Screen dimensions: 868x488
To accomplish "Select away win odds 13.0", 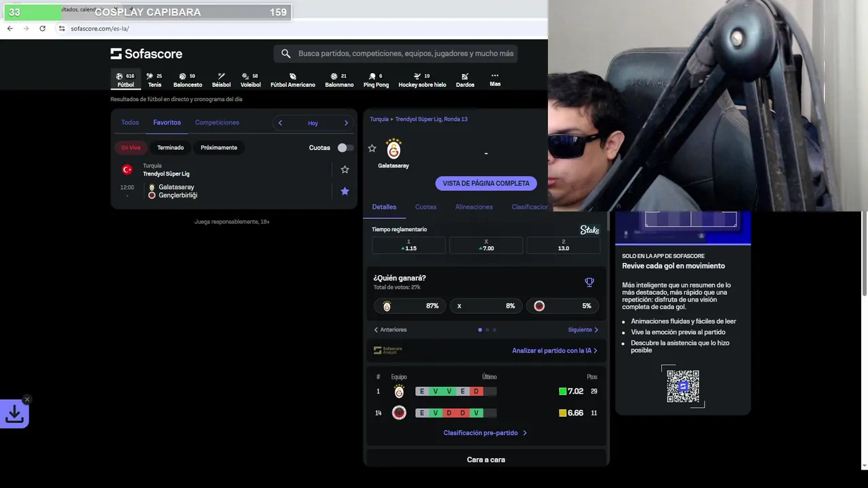I will coord(564,245).
